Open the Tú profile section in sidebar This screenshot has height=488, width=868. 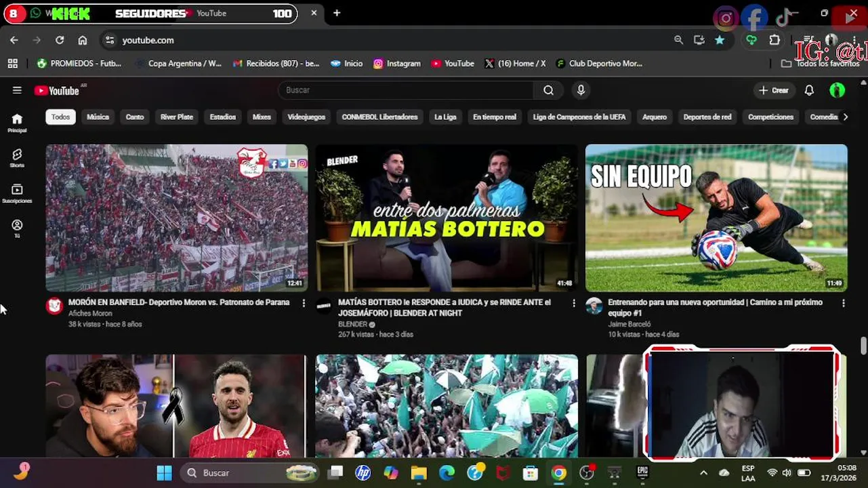(17, 229)
